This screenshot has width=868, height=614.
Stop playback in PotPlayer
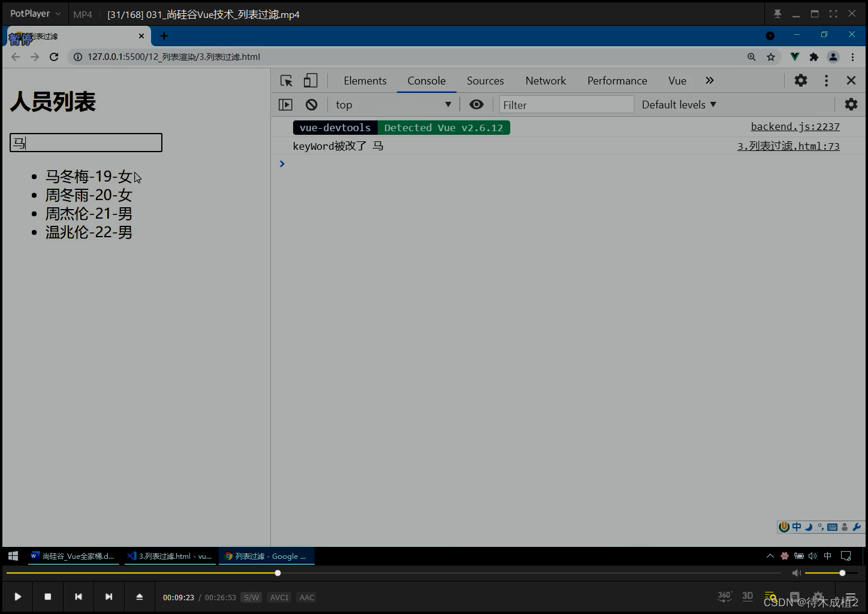[48, 597]
